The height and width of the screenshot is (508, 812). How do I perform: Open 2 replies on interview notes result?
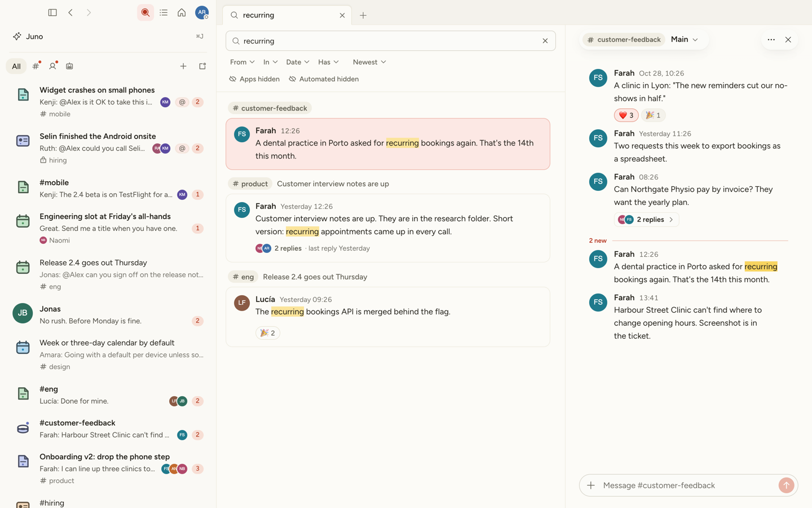[x=288, y=248]
